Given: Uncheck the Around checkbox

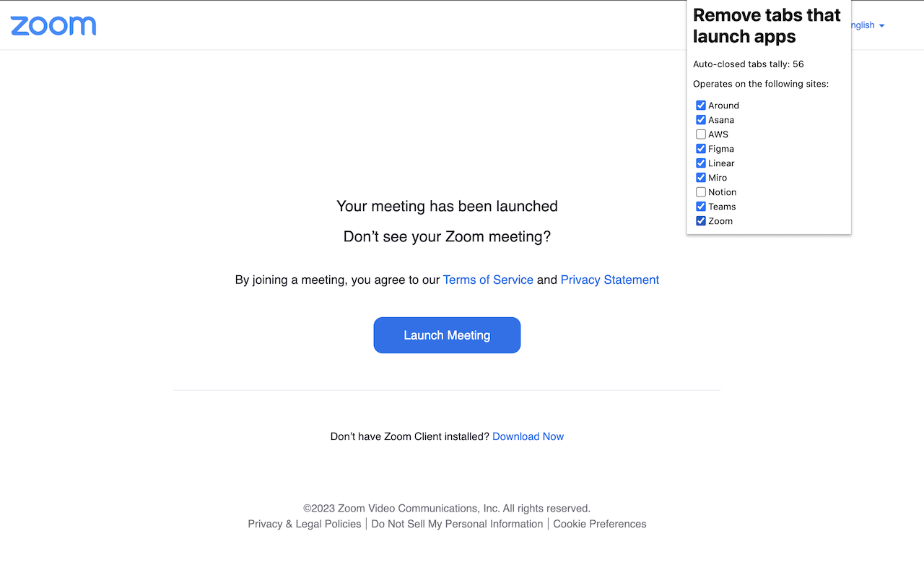Looking at the screenshot, I should coord(701,105).
